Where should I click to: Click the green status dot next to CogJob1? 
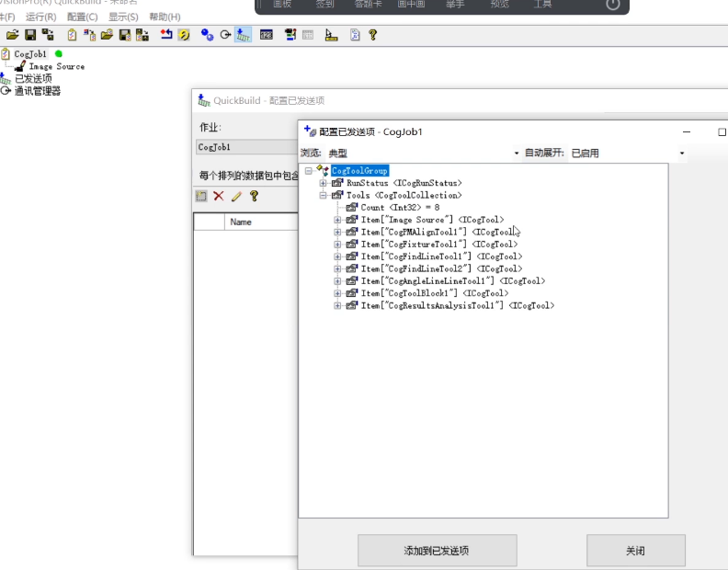coord(59,54)
